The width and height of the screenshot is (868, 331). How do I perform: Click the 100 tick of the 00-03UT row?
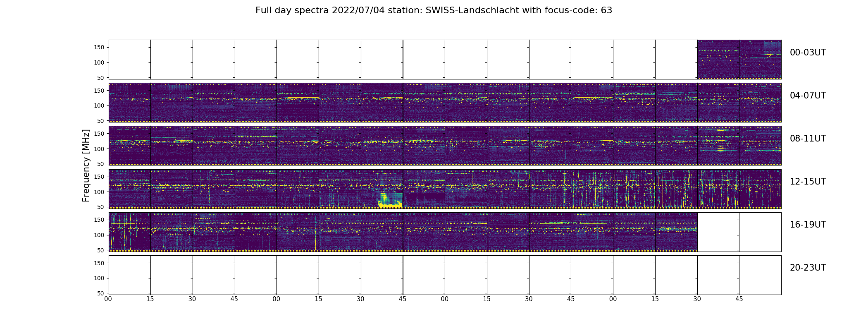pos(99,63)
